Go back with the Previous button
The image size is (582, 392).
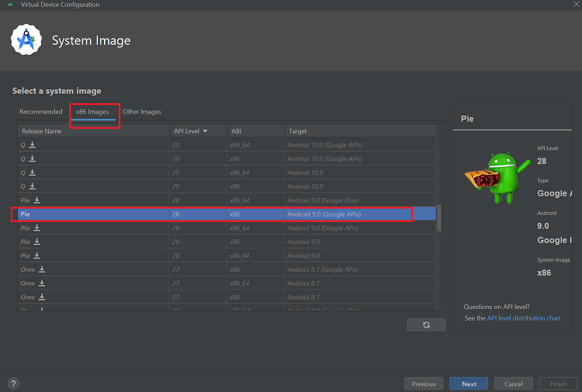424,383
